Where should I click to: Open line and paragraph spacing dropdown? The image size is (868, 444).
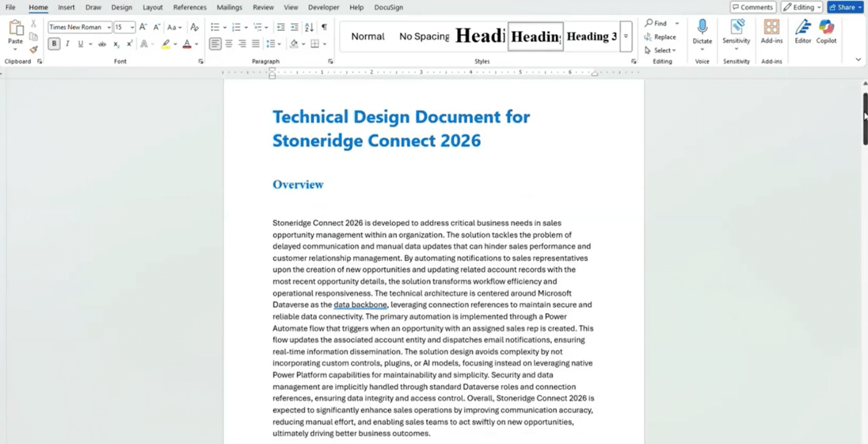[x=274, y=44]
